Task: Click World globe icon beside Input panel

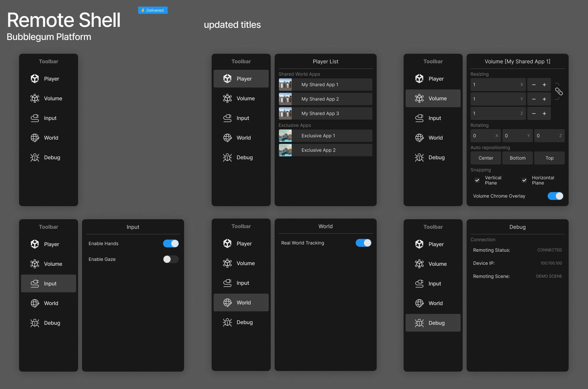Action: coord(35,303)
